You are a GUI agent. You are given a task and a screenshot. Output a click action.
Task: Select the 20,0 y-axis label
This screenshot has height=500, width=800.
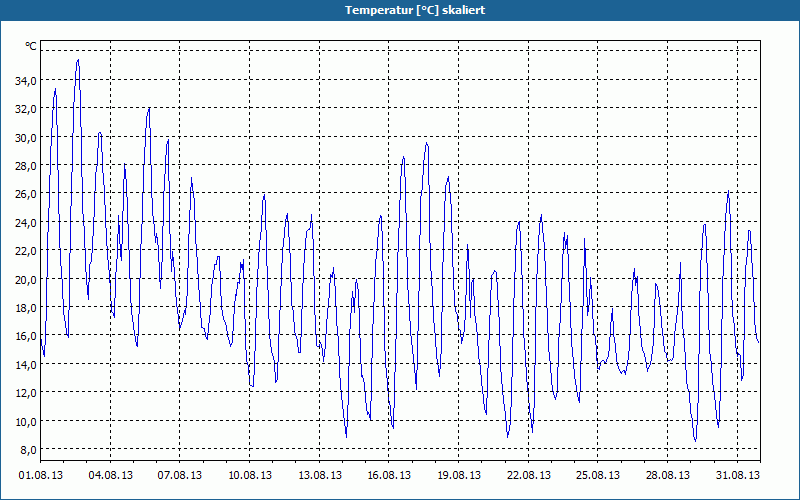tap(26, 279)
